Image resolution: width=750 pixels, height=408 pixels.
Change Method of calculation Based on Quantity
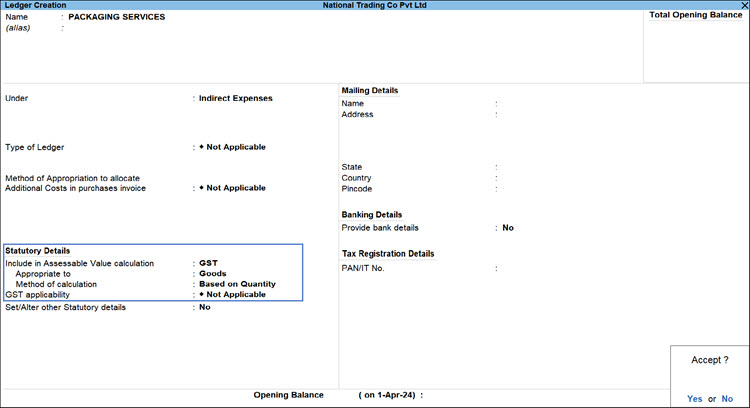click(x=237, y=284)
